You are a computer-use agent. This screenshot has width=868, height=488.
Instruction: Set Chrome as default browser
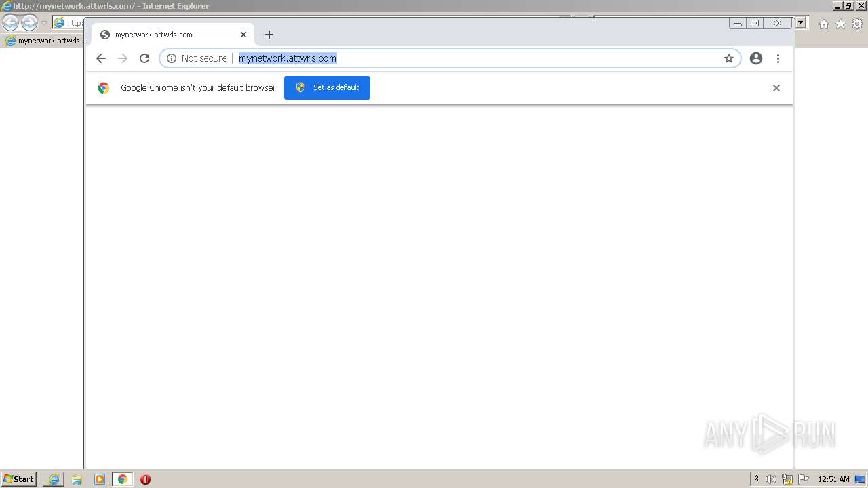tap(327, 87)
